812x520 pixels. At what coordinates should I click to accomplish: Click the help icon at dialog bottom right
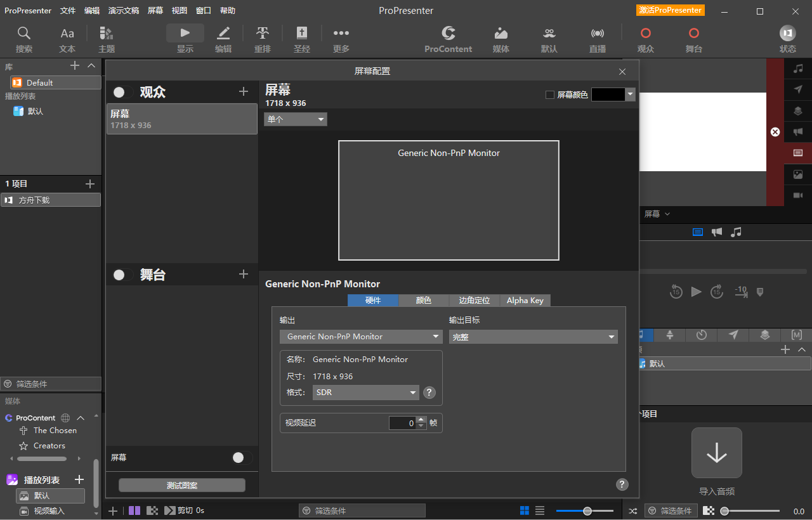point(622,484)
